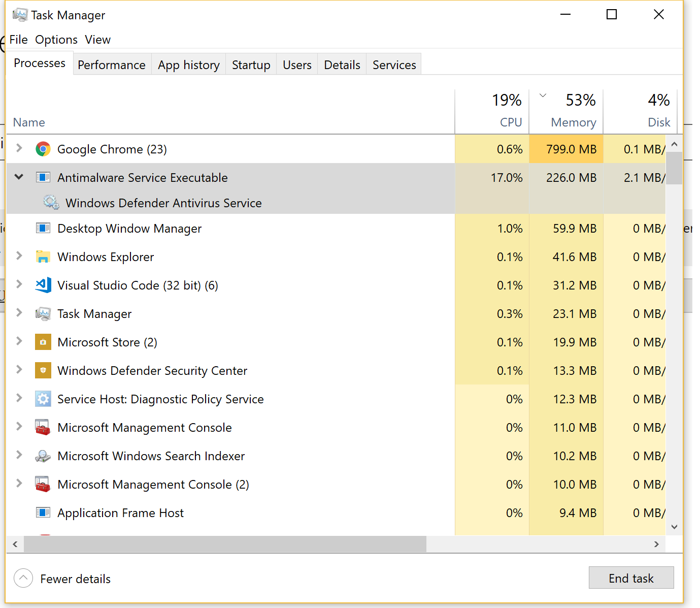Click the Windows Defender Security Center shield icon

click(43, 370)
